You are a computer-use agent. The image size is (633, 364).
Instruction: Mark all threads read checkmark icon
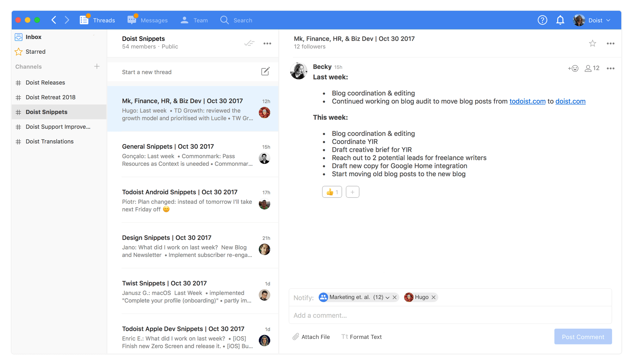point(249,43)
